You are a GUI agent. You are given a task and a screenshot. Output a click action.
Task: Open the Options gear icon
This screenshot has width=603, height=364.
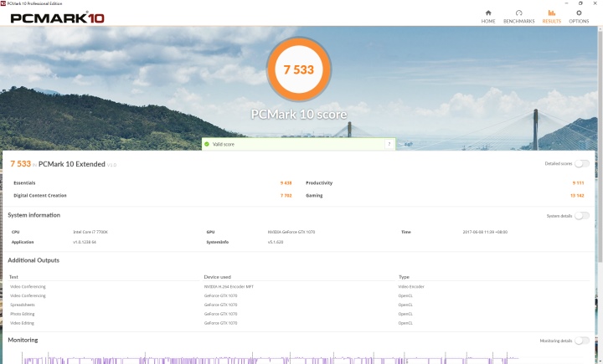[x=579, y=13]
